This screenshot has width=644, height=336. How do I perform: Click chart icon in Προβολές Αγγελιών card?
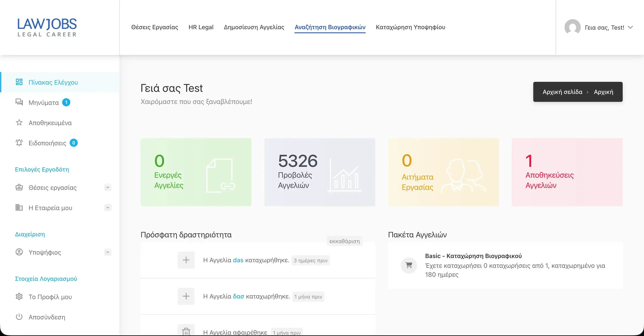[345, 176]
